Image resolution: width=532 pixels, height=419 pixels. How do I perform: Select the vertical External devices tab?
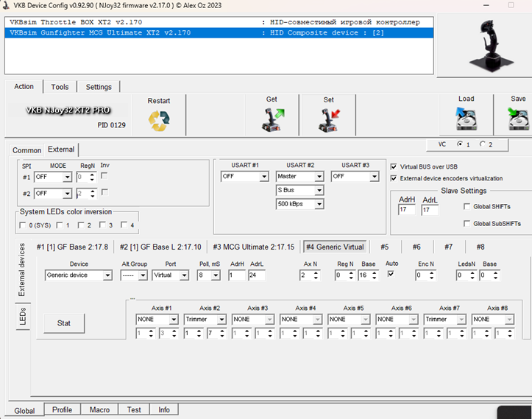point(22,270)
